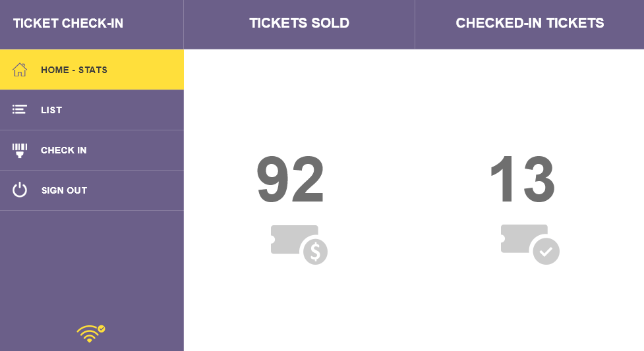644x351 pixels.
Task: Click the yellow Wi-Fi status icon
Action: 91,333
